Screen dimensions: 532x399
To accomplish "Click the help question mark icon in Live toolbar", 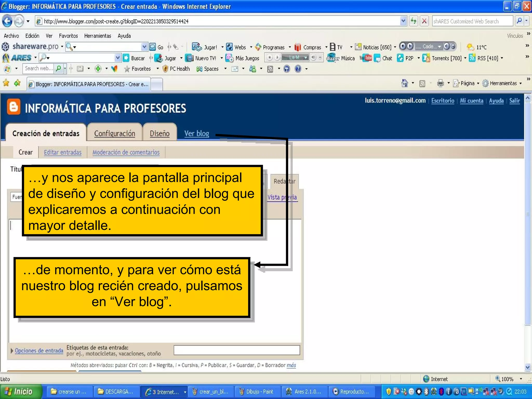I will 298,69.
